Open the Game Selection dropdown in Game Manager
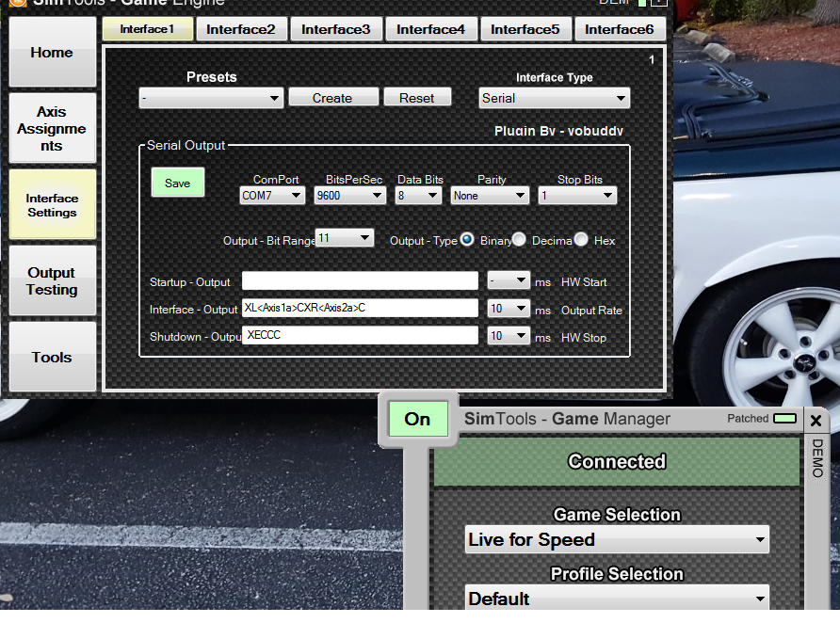840x623 pixels. point(617,539)
